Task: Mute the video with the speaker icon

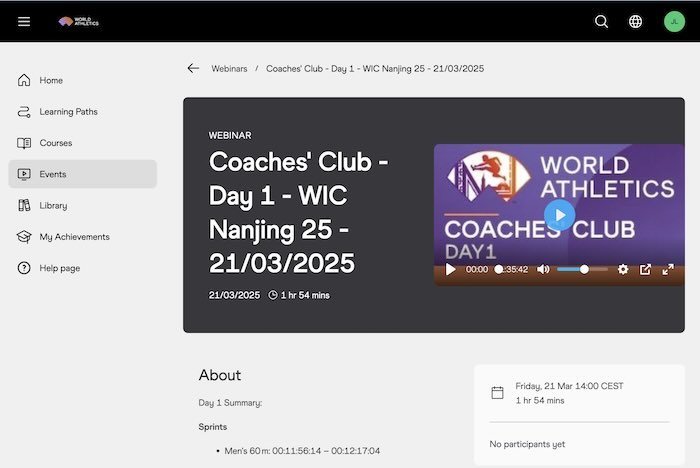Action: click(543, 269)
